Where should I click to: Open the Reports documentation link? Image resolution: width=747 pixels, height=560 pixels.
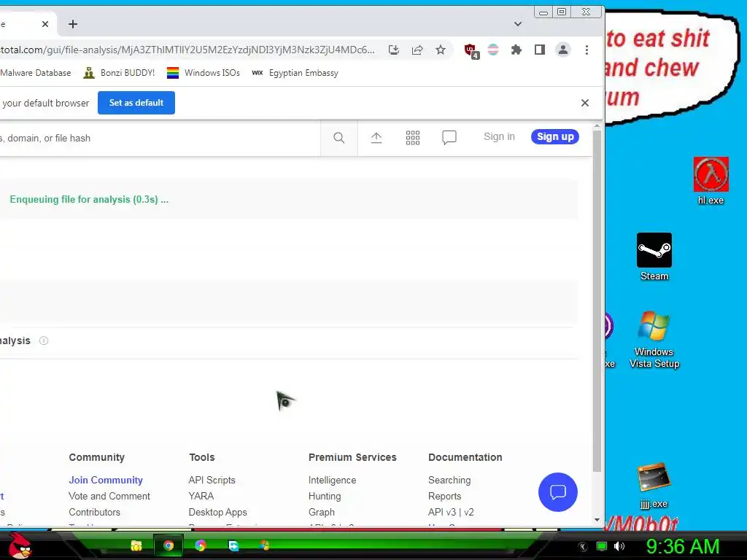[444, 496]
